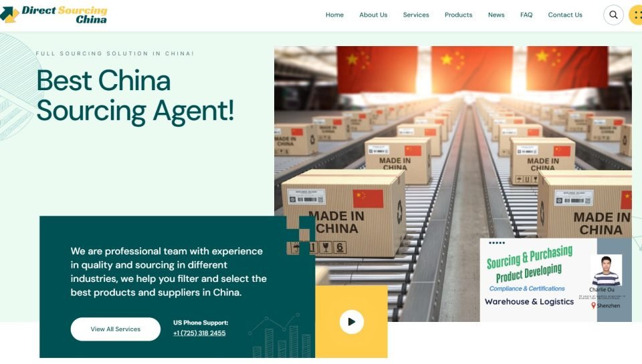
Task: Call the +1 (725) 318 2455 phone link
Action: 199,333
